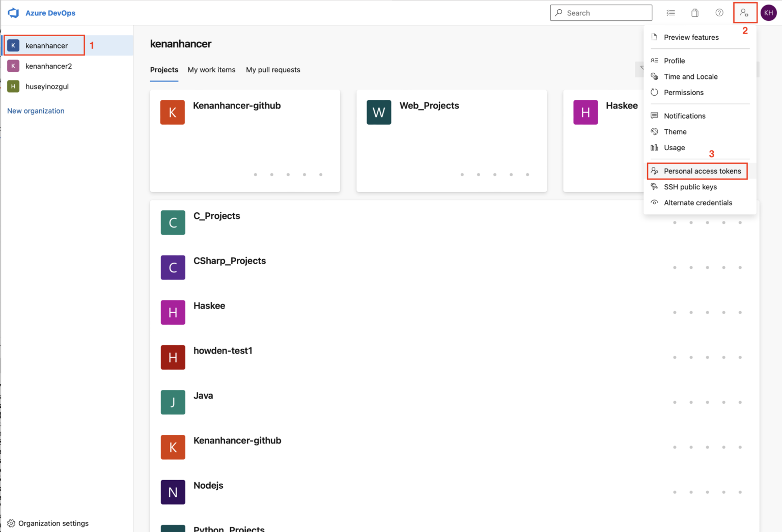Open the Marketplace shopping bag icon

[x=695, y=13]
